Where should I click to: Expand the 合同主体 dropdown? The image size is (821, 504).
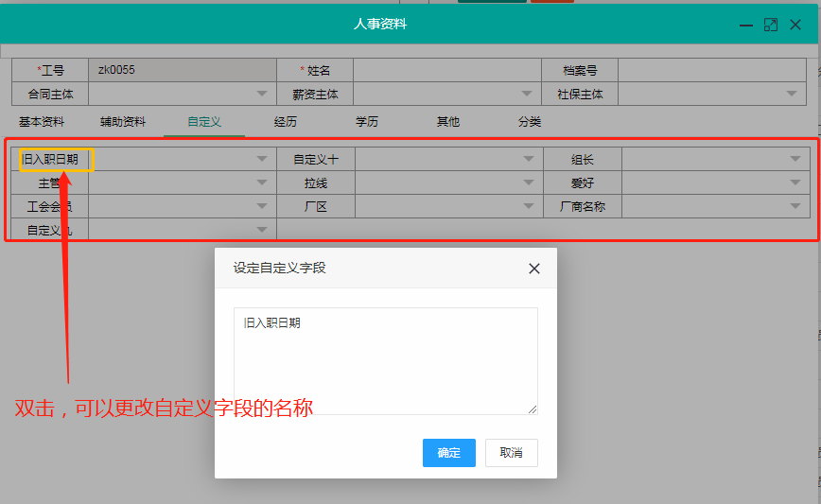262,94
